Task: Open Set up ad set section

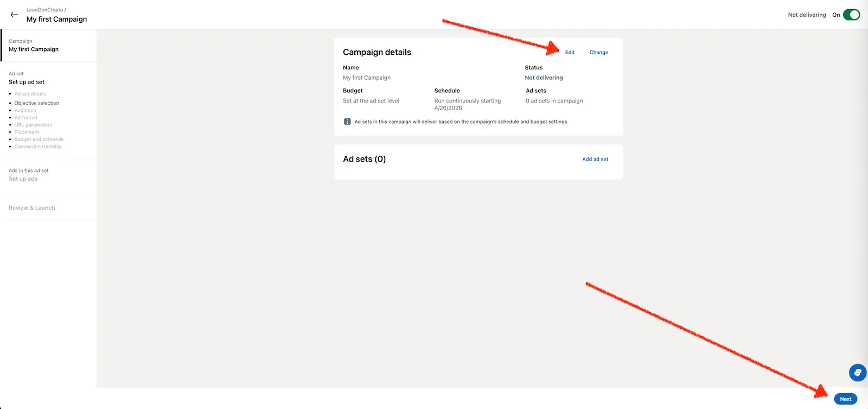Action: click(27, 82)
